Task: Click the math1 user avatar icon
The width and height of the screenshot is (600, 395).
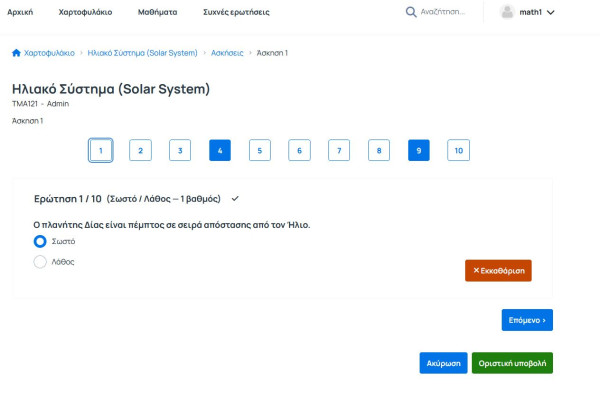Action: tap(507, 12)
